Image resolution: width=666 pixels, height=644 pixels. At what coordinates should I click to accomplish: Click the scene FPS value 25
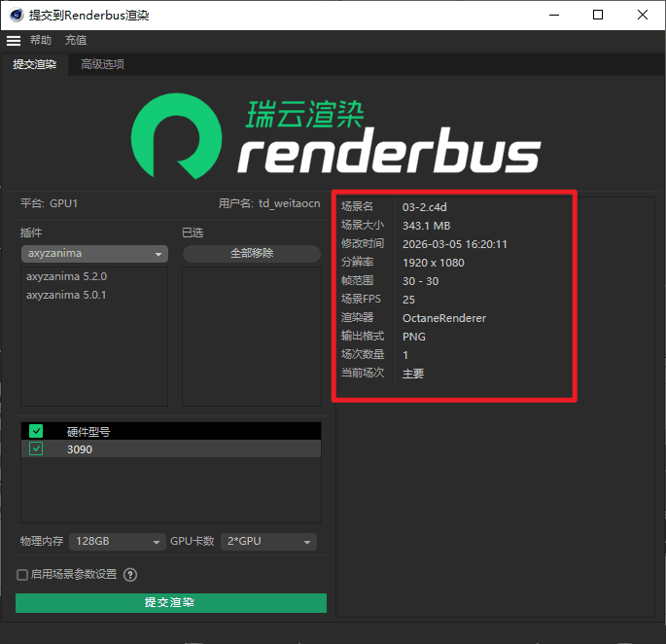tap(408, 300)
